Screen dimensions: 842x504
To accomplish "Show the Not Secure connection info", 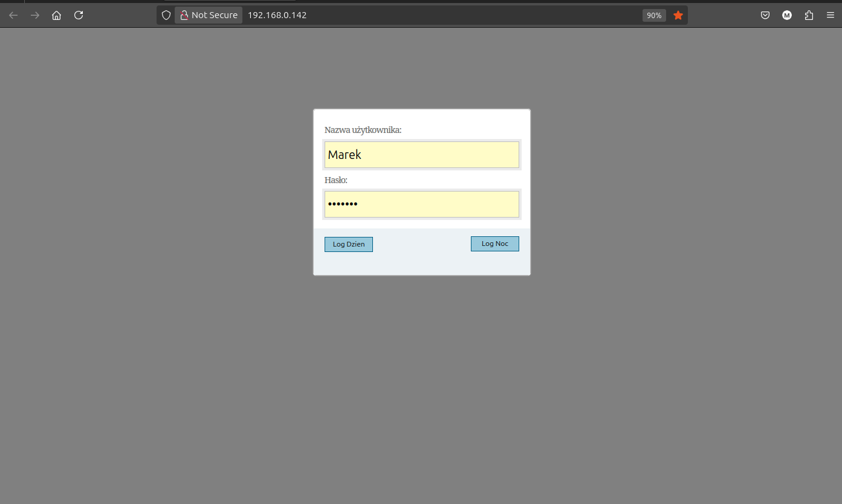I will [209, 15].
